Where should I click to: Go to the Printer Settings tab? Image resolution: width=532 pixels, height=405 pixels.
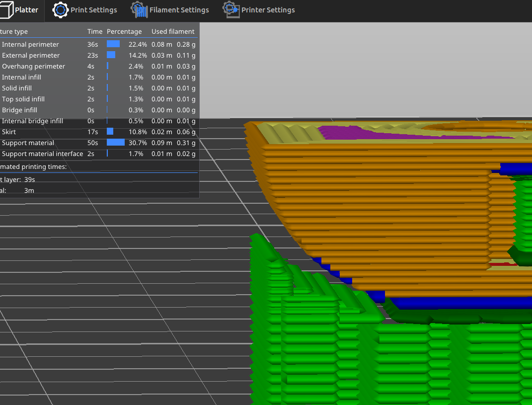coord(258,10)
